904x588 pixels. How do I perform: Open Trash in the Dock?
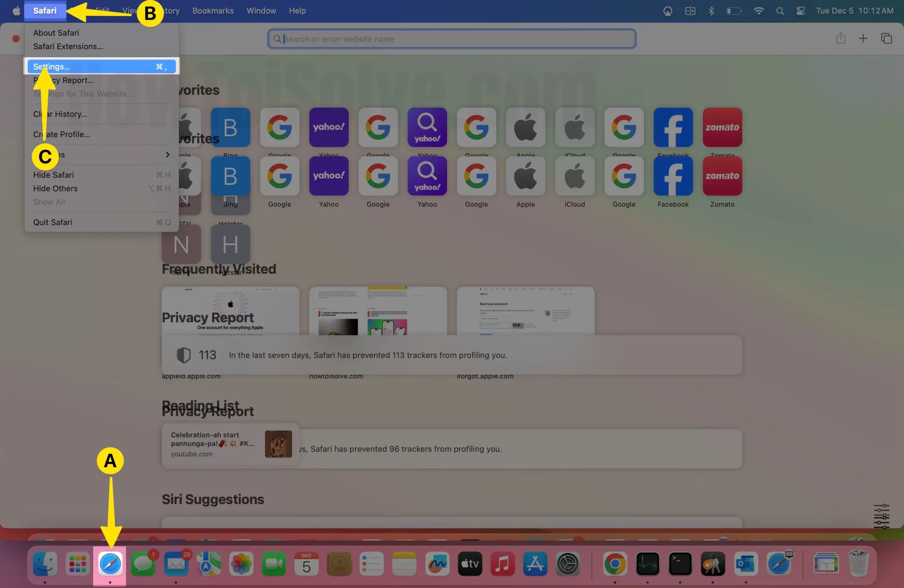click(x=858, y=563)
